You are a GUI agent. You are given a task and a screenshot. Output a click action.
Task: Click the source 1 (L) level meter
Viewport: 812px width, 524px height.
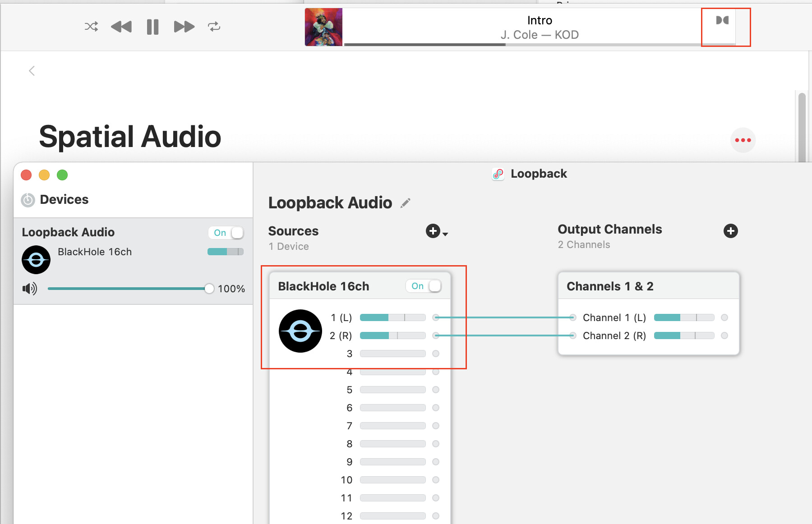(393, 317)
